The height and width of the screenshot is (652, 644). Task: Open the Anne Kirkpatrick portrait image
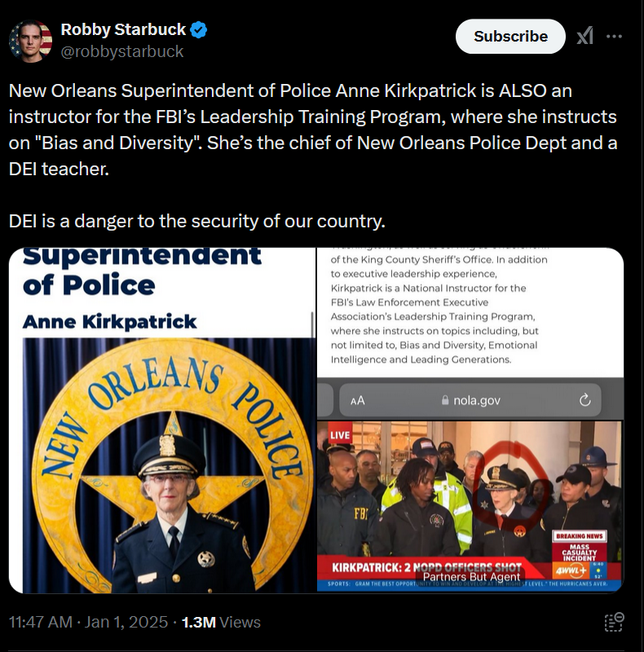[x=162, y=421]
